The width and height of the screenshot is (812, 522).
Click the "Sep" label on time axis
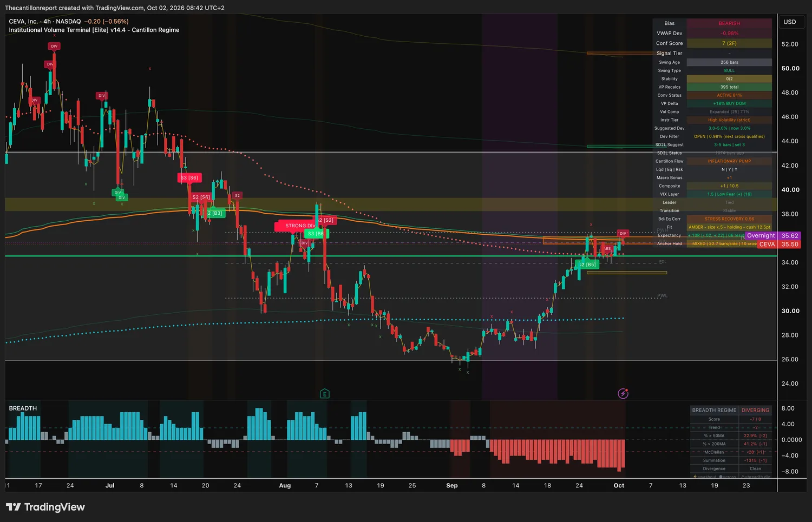click(452, 485)
